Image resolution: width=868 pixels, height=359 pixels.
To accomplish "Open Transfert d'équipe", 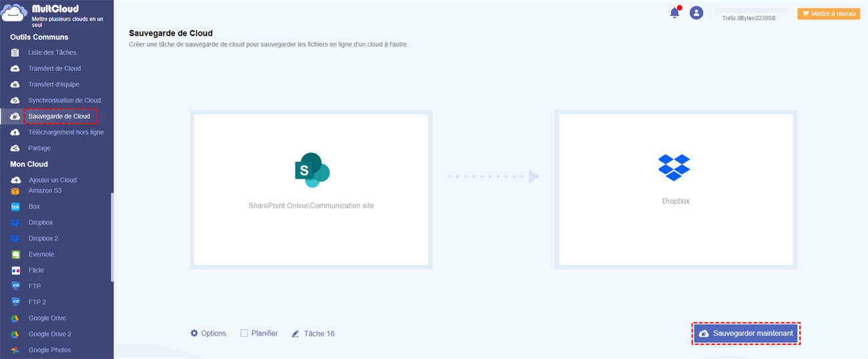I will (x=53, y=84).
